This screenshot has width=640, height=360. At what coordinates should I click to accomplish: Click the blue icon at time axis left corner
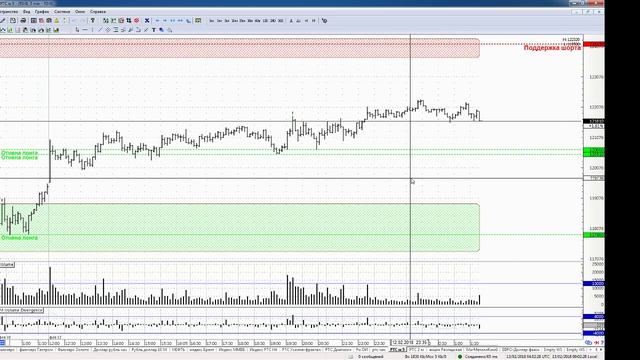(x=2, y=343)
